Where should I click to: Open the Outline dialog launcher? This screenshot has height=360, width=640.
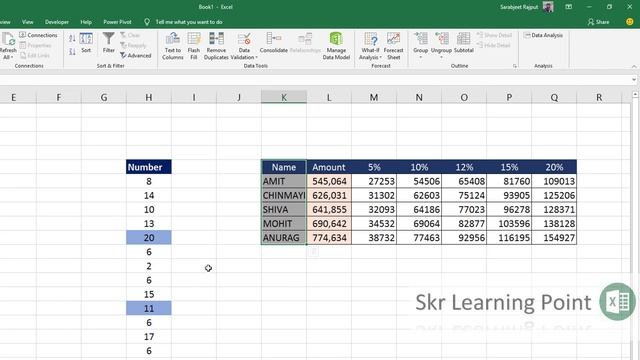pos(515,66)
